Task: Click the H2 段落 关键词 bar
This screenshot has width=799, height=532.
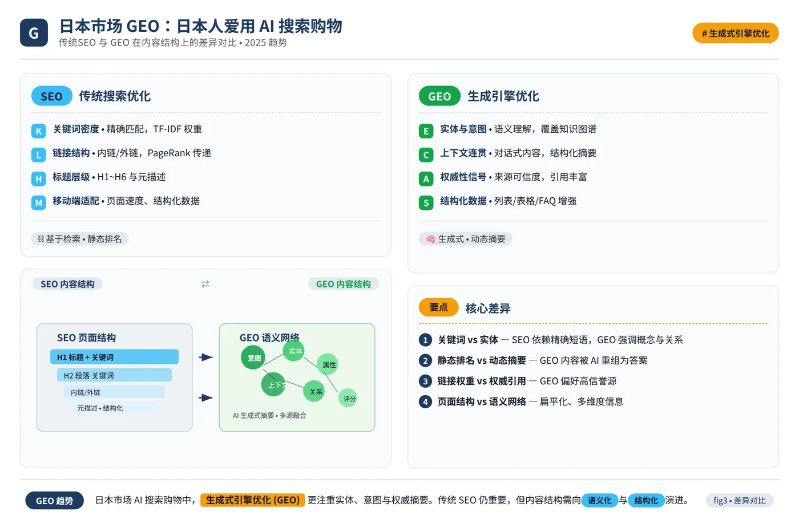Action: 114,375
